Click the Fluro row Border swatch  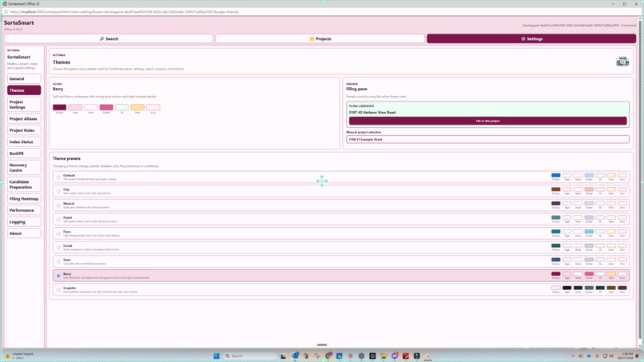pyautogui.click(x=589, y=232)
